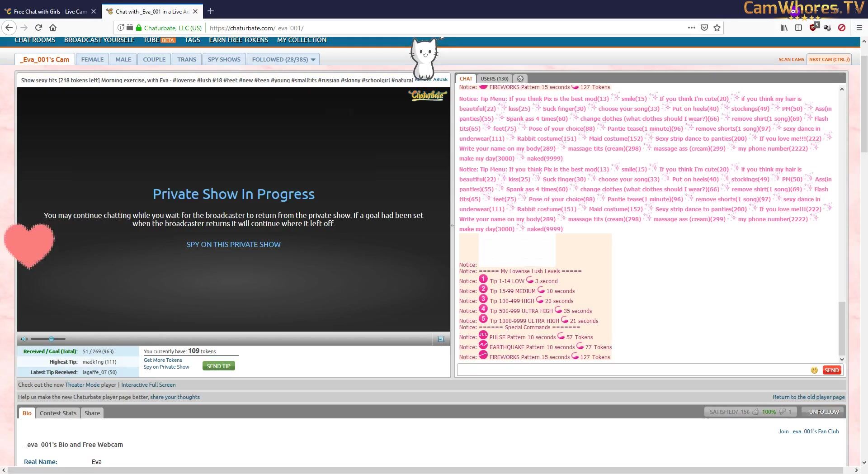Open the red no-script blocker extension icon
This screenshot has width=868, height=474.
842,28
